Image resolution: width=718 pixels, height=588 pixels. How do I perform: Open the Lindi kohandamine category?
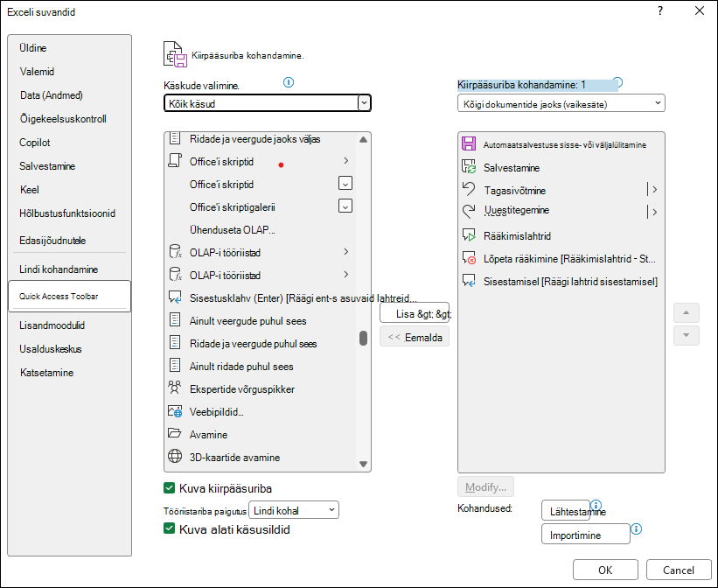pos(59,269)
